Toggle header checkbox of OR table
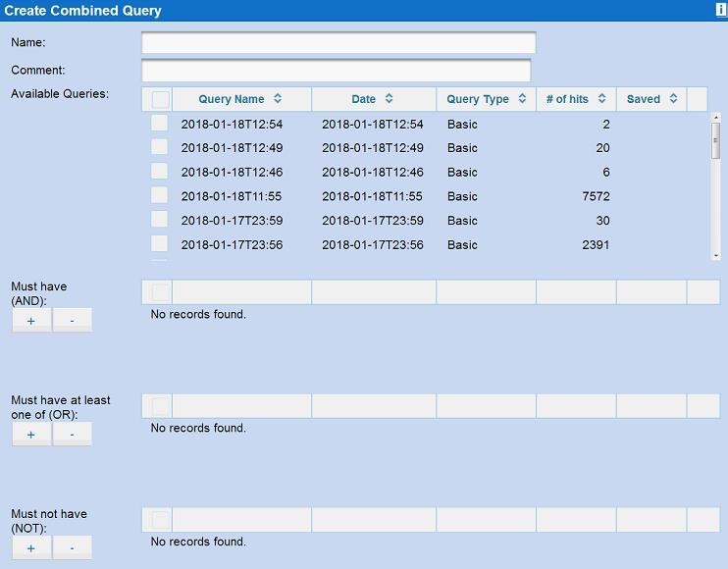The height and width of the screenshot is (569, 728). pos(160,406)
